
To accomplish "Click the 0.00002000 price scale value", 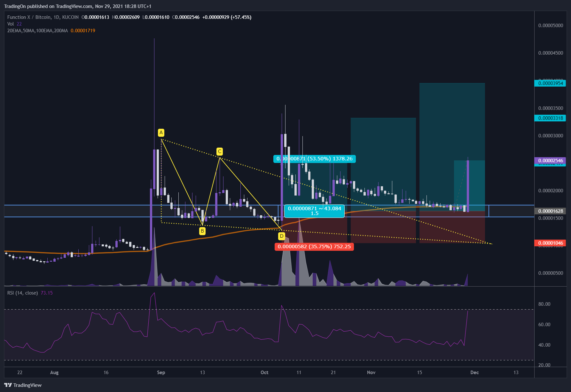I will pos(551,191).
